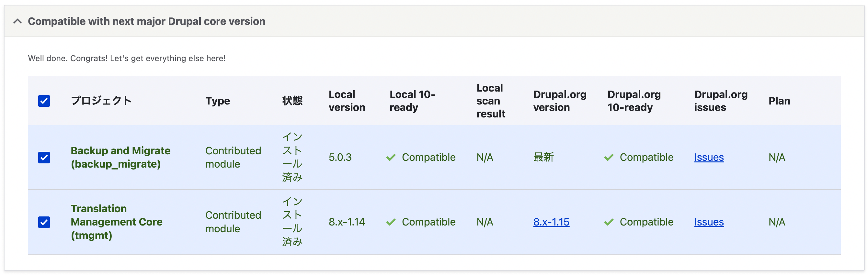The image size is (868, 275).
Task: Click the Translation Management Core project name
Action: pyautogui.click(x=117, y=222)
